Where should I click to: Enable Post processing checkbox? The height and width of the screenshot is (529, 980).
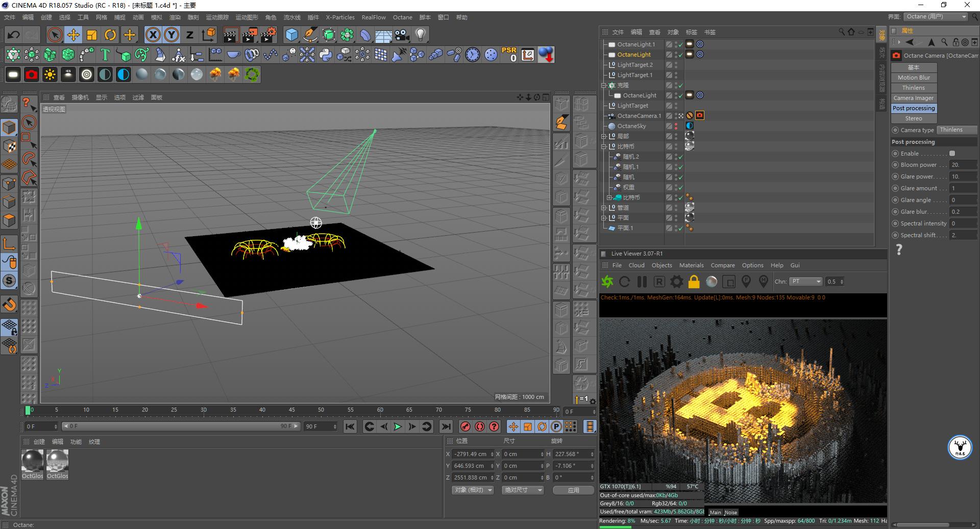point(952,154)
